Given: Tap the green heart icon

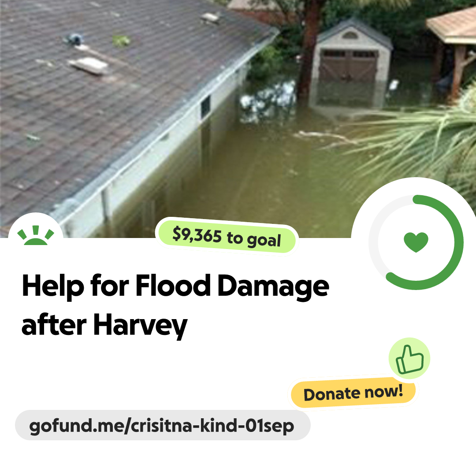Looking at the screenshot, I should (416, 242).
